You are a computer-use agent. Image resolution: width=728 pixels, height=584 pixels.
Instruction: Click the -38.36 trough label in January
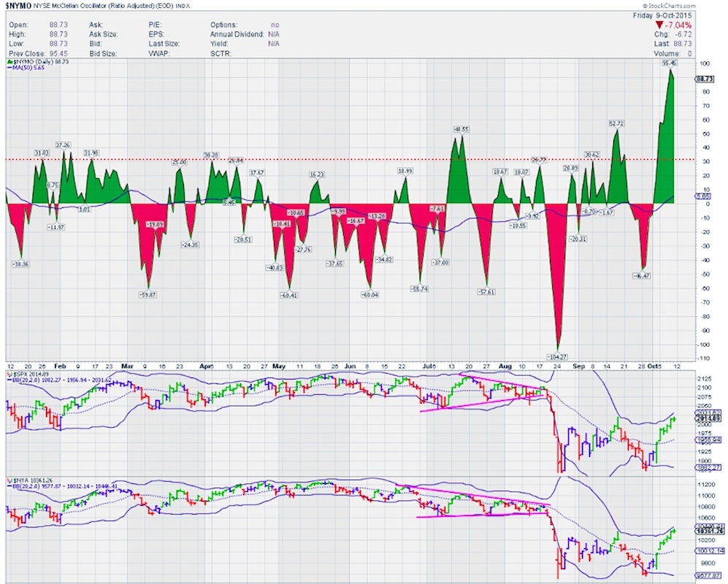[x=20, y=264]
